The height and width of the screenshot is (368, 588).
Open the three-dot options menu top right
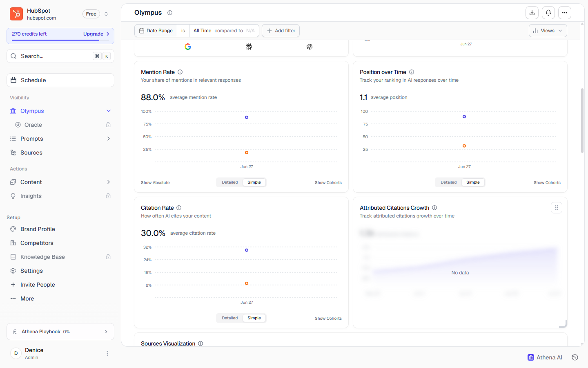[x=565, y=13]
